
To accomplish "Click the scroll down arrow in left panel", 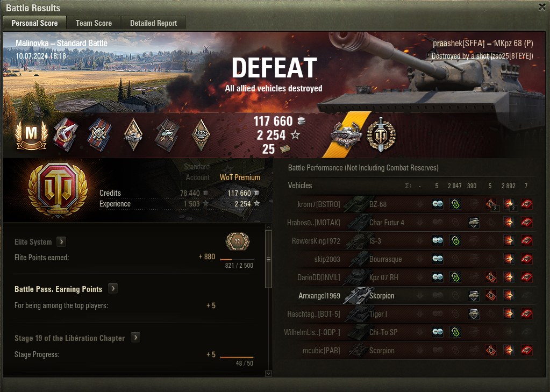I will point(268,373).
